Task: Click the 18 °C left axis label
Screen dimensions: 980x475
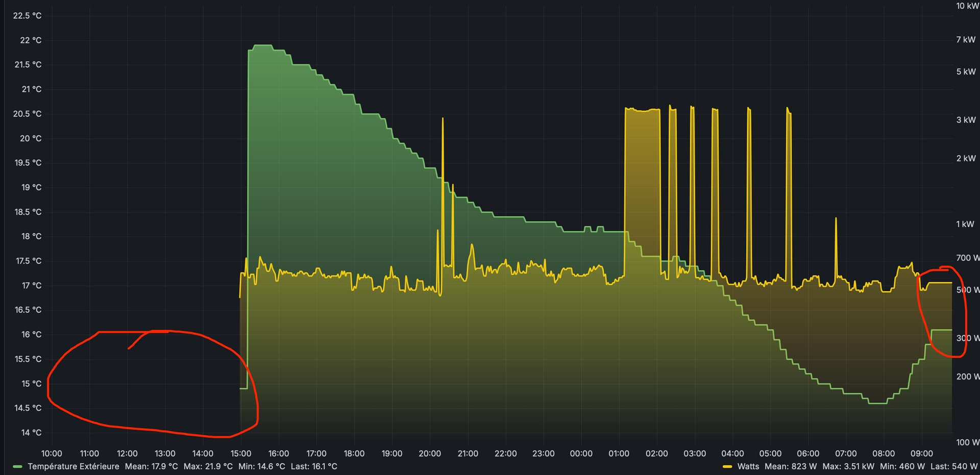Action: click(32, 236)
